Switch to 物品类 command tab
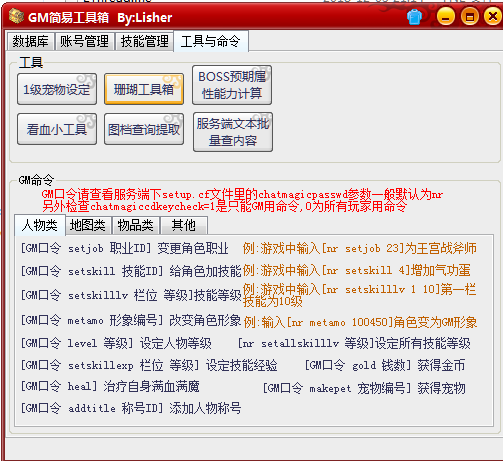Screen dimensions: 503x461 point(136,226)
